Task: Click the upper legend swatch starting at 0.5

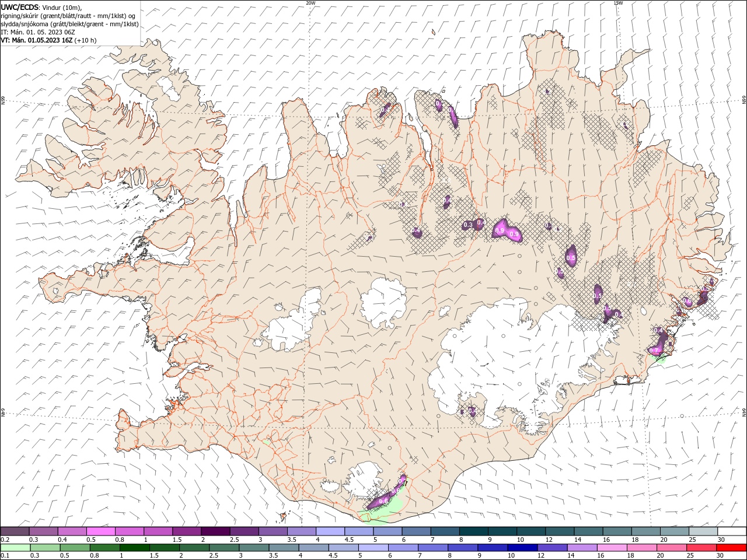Action: pos(101,531)
